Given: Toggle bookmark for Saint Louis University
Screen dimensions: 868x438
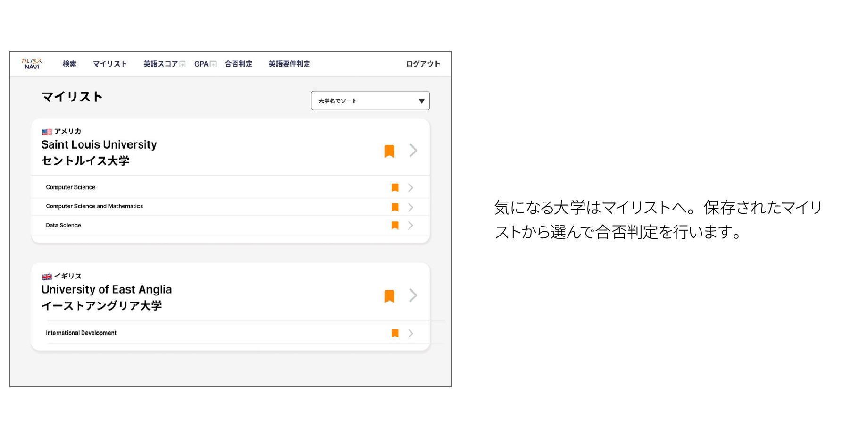Looking at the screenshot, I should (389, 151).
